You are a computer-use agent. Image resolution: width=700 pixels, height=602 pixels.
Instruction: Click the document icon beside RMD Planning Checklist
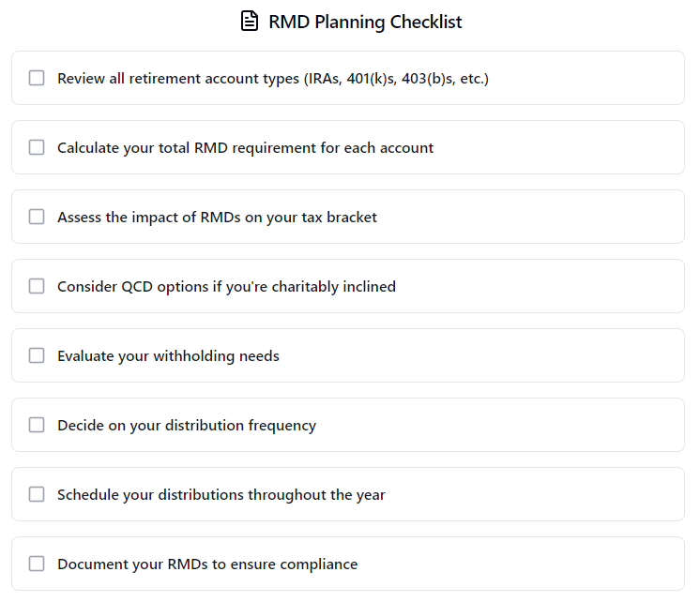249,22
